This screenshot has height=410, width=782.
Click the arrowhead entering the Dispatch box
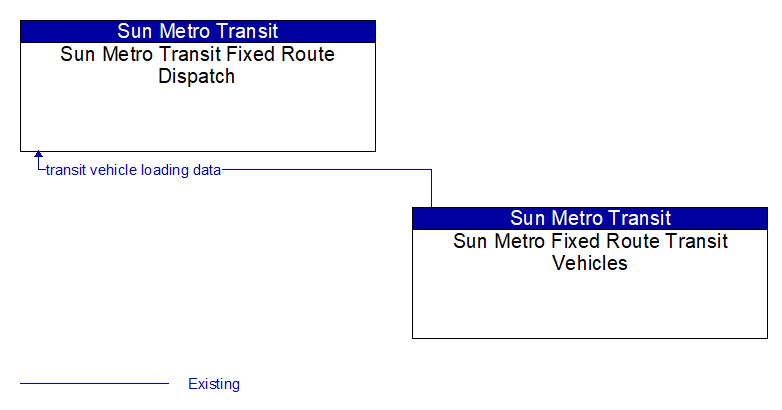(x=38, y=154)
